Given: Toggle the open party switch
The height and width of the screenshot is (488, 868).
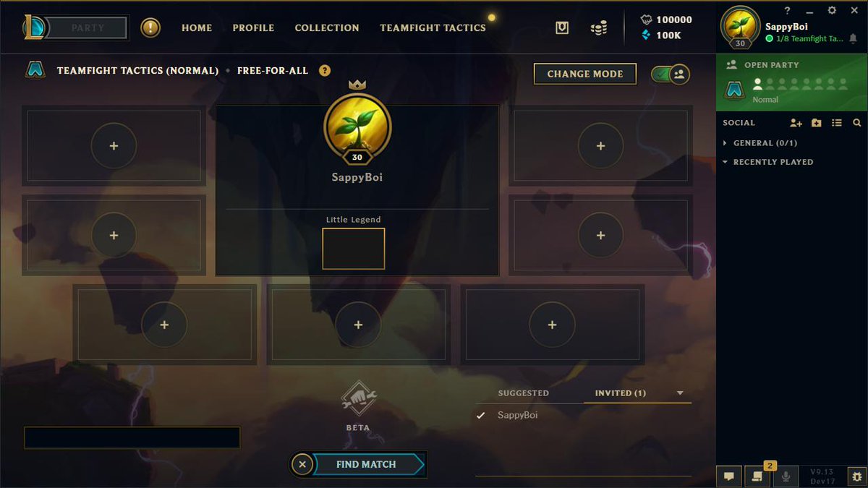Looking at the screenshot, I should pos(671,74).
